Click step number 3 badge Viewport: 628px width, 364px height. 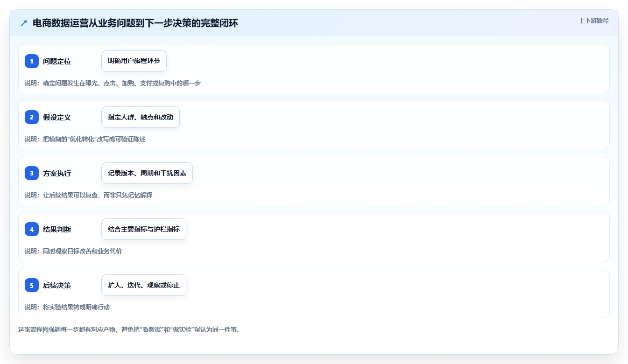tap(32, 173)
